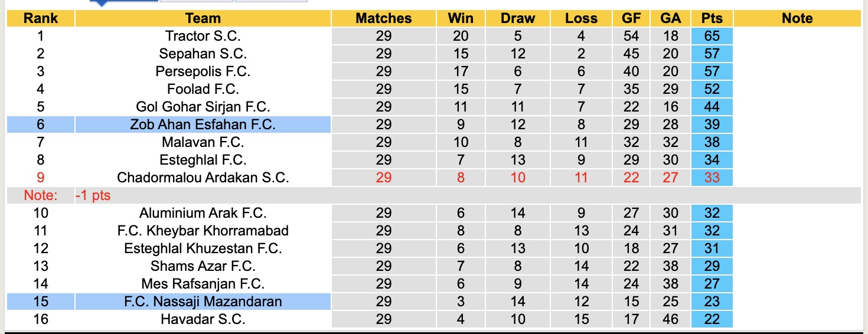
Task: Select Persepolis F.C. in the table
Action: tap(203, 71)
